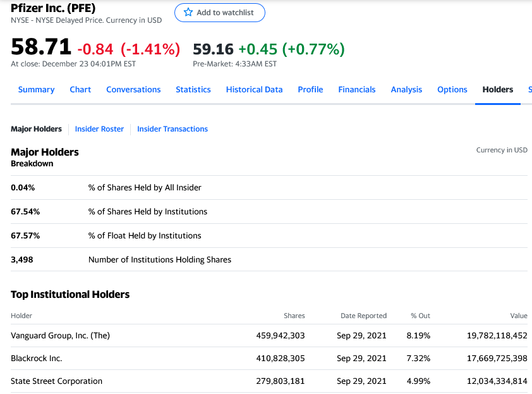Screen dimensions: 532x394
Task: Click the State Street Corporation holder name
Action: pyautogui.click(x=56, y=381)
